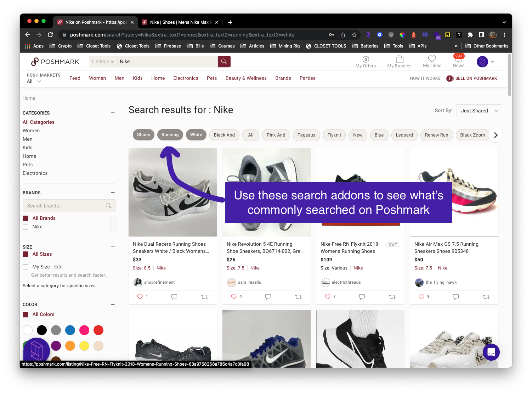The width and height of the screenshot is (532, 394).
Task: Open My Offers
Action: (x=366, y=62)
